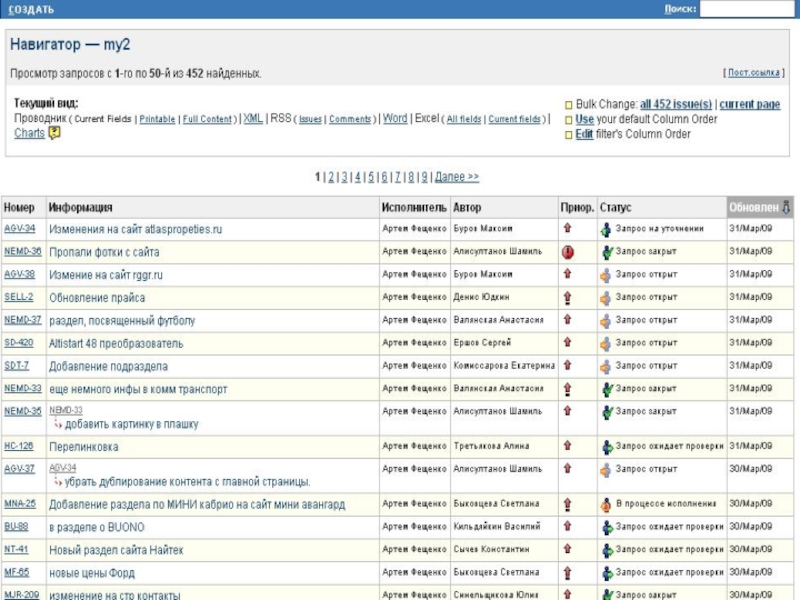Screen dimensions: 800x600
Task: Jump to results page 5
Action: tap(371, 177)
